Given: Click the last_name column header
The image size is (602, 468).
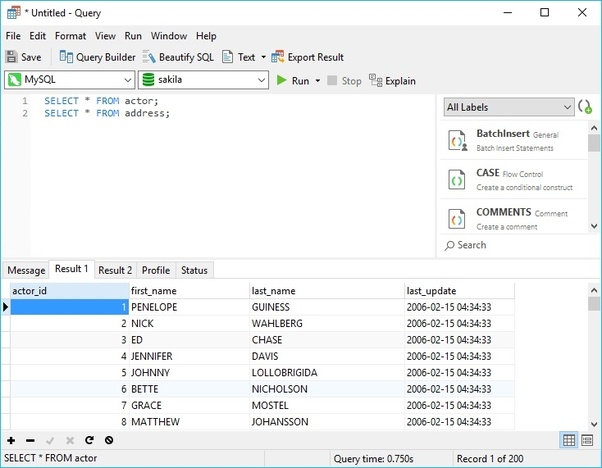Looking at the screenshot, I should pos(327,291).
